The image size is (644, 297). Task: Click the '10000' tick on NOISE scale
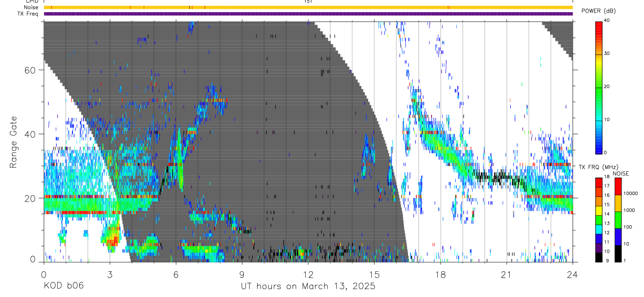[x=631, y=194]
